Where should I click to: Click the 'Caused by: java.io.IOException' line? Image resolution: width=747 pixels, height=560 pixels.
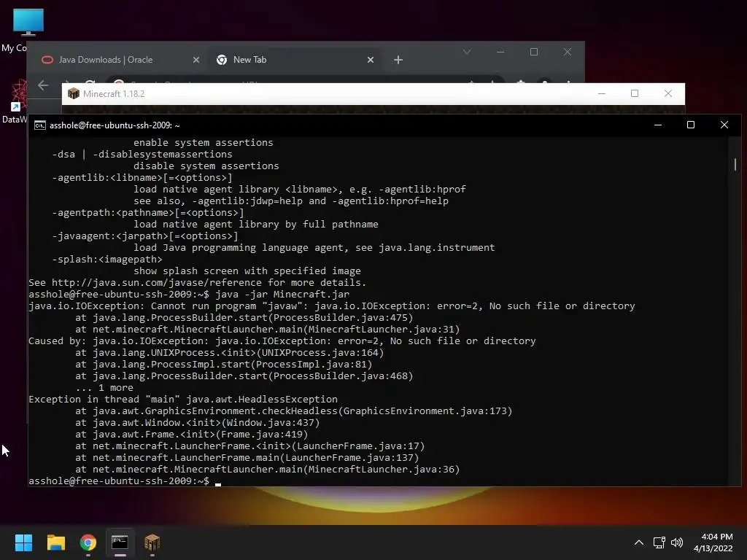pos(282,341)
